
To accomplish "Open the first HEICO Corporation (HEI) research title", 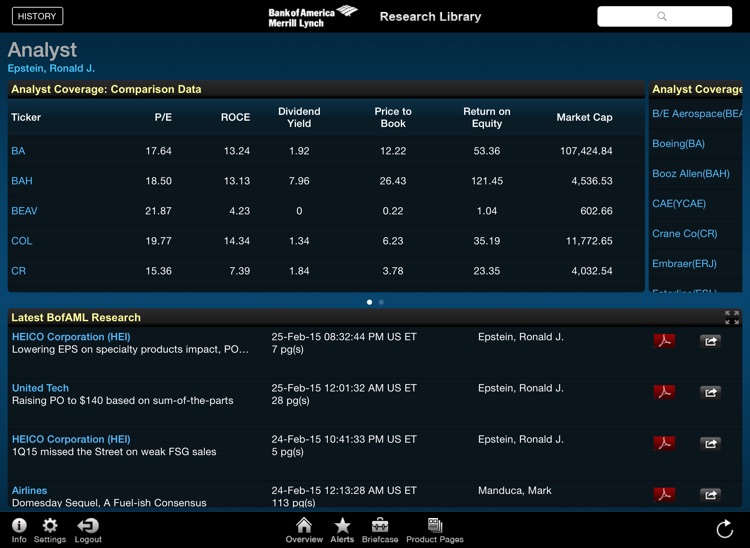I will (71, 337).
